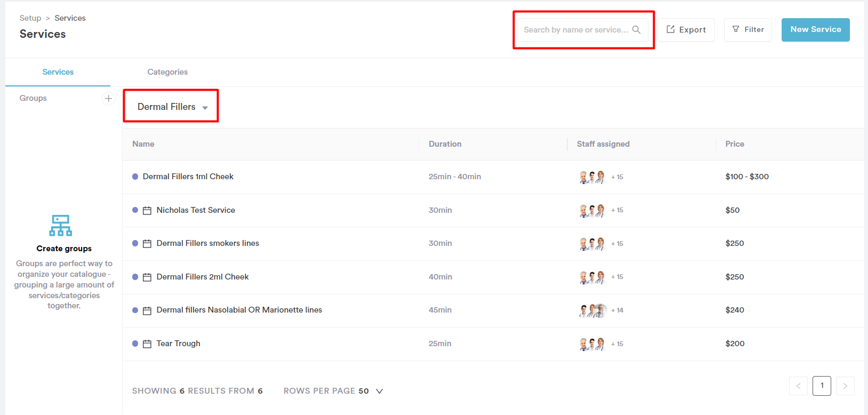
Task: Click the 45min duration cell
Action: pyautogui.click(x=440, y=310)
